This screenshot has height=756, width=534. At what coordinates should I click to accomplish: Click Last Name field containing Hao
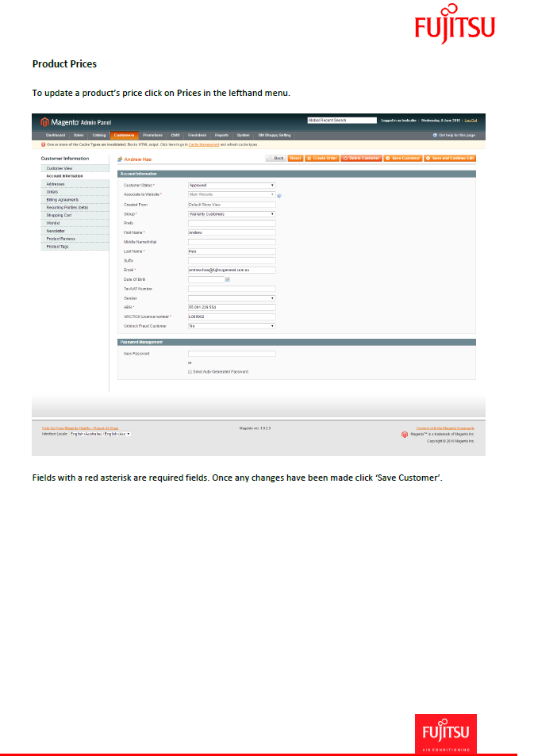tap(232, 251)
